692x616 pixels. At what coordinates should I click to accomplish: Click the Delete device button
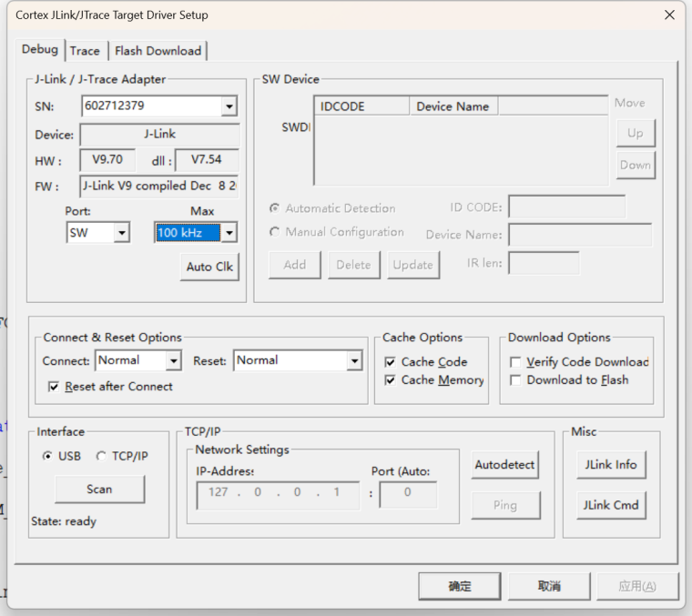click(x=354, y=265)
